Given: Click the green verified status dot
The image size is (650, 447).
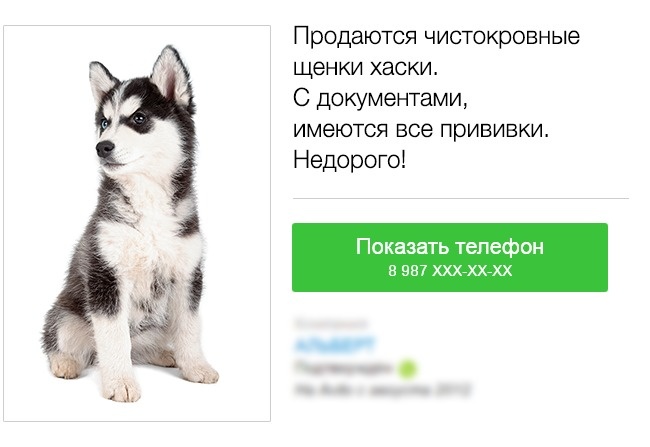Looking at the screenshot, I should tap(408, 368).
